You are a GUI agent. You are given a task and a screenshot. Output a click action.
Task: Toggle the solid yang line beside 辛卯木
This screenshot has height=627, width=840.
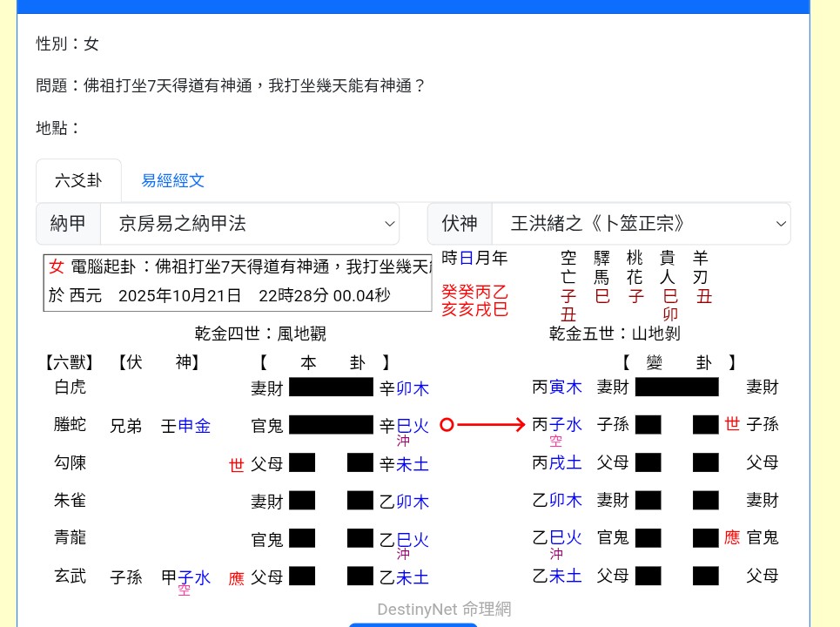[x=331, y=388]
